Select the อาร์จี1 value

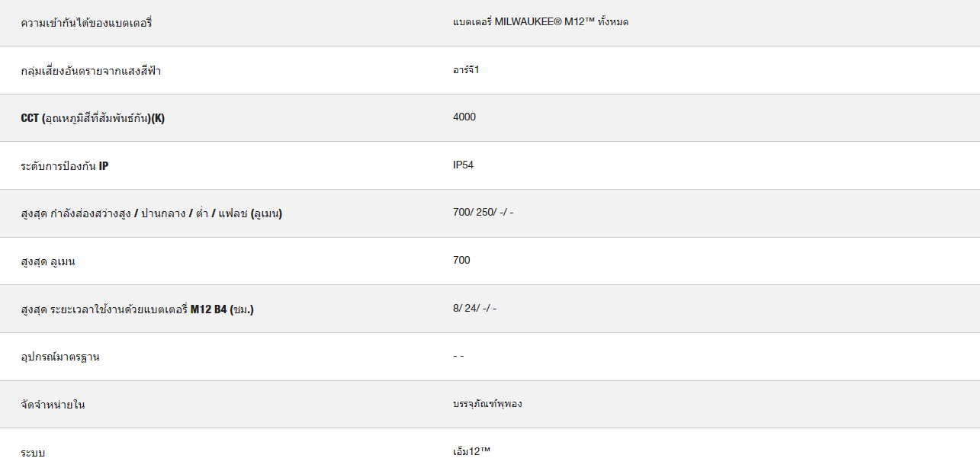point(466,69)
